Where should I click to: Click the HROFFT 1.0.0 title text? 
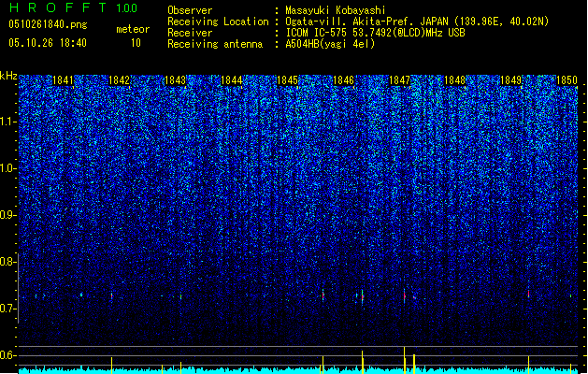(x=73, y=7)
